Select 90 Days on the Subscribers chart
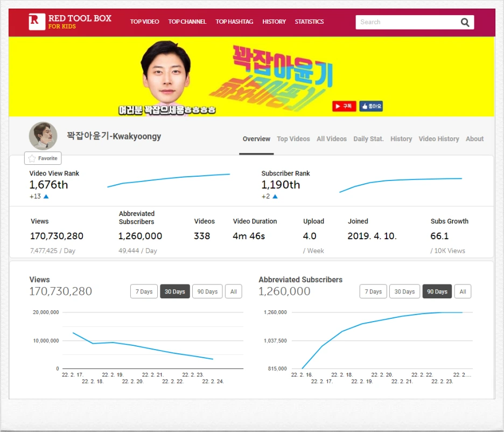Image resolution: width=504 pixels, height=432 pixels. click(x=437, y=291)
